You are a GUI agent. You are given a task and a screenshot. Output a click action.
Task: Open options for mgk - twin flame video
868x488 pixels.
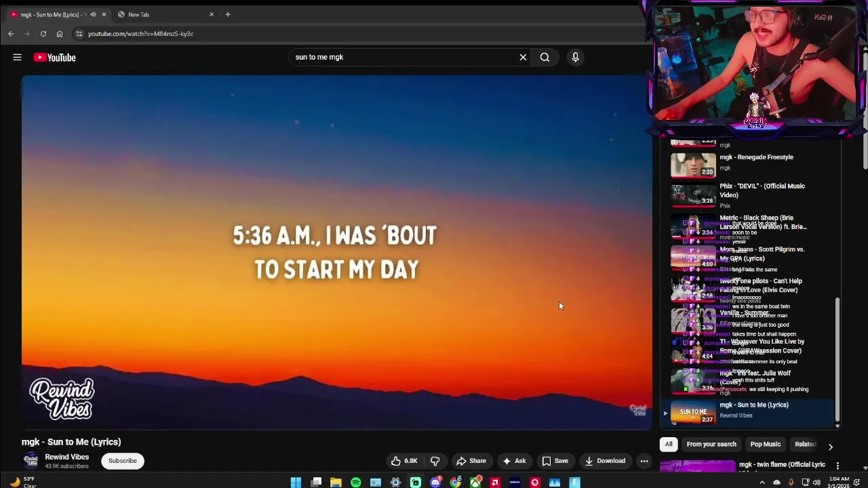pos(837,466)
